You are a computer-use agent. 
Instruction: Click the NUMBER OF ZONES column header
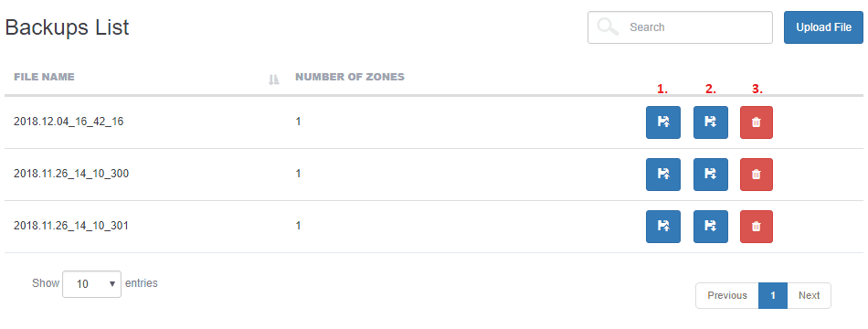350,77
